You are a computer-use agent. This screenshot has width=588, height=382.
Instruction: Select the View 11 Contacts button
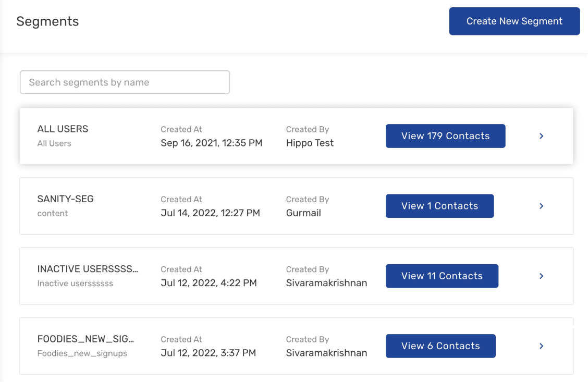click(x=442, y=276)
